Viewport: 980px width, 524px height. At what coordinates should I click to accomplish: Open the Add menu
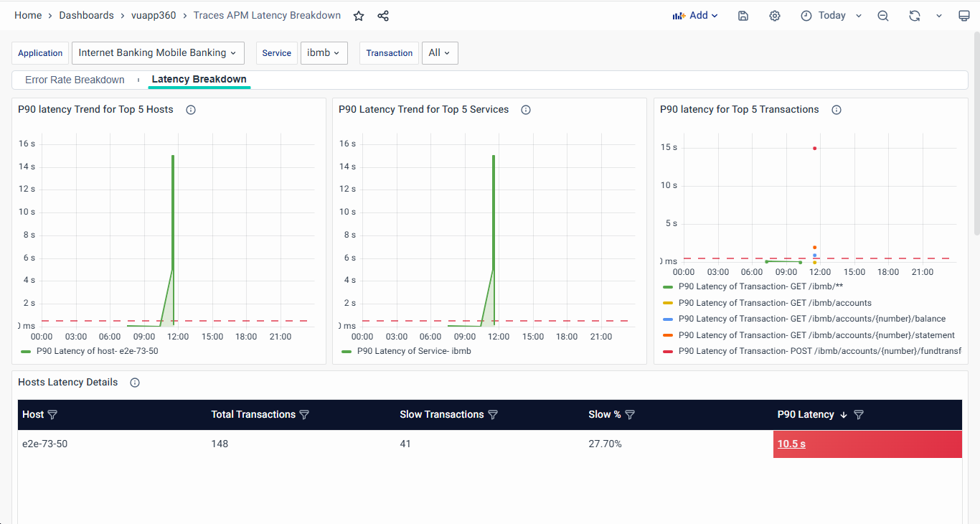pos(694,16)
